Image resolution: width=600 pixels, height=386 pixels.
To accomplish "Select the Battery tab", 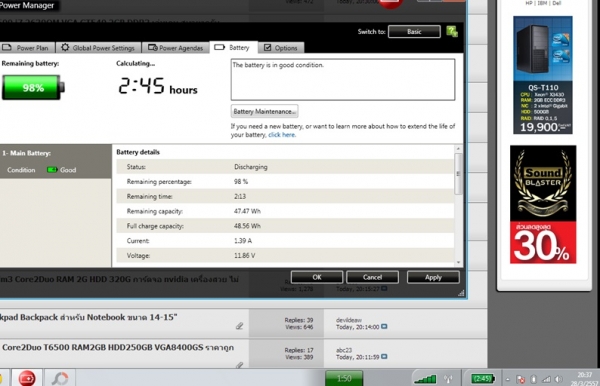I will click(233, 47).
